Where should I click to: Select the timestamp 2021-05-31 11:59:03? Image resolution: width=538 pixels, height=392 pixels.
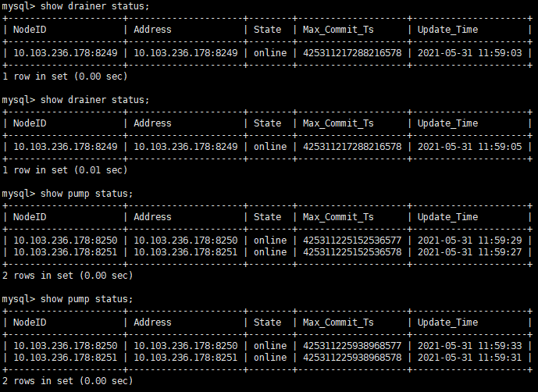tap(469, 53)
